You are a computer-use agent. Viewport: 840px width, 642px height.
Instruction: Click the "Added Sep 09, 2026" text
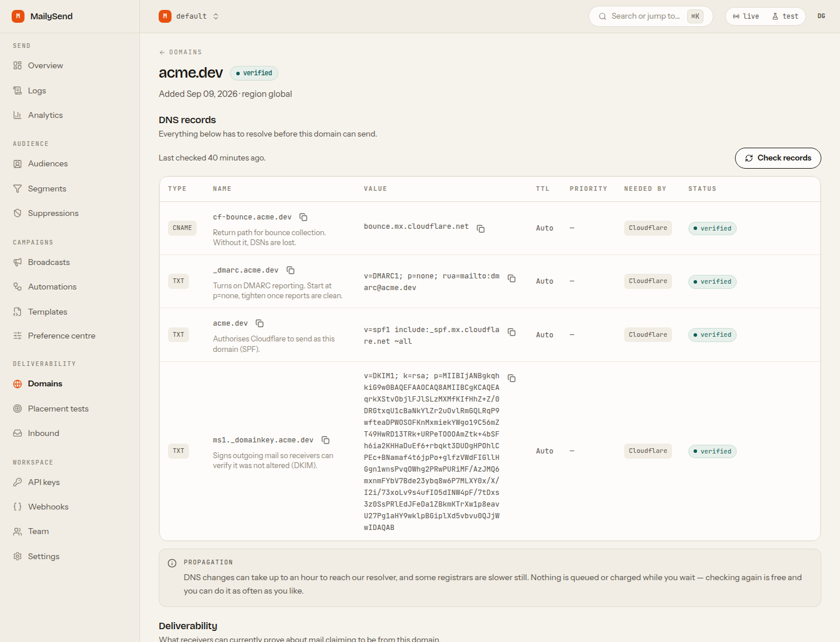[198, 94]
